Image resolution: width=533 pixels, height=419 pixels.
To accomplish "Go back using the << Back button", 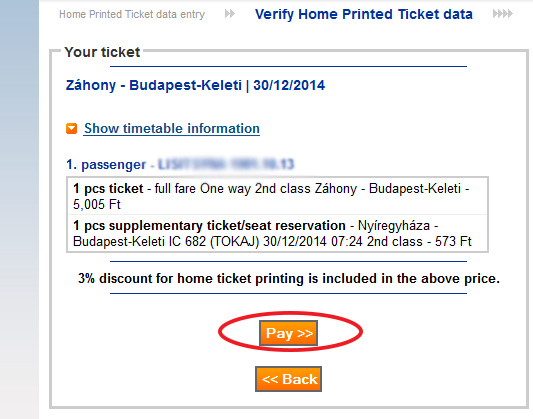I will pyautogui.click(x=288, y=379).
